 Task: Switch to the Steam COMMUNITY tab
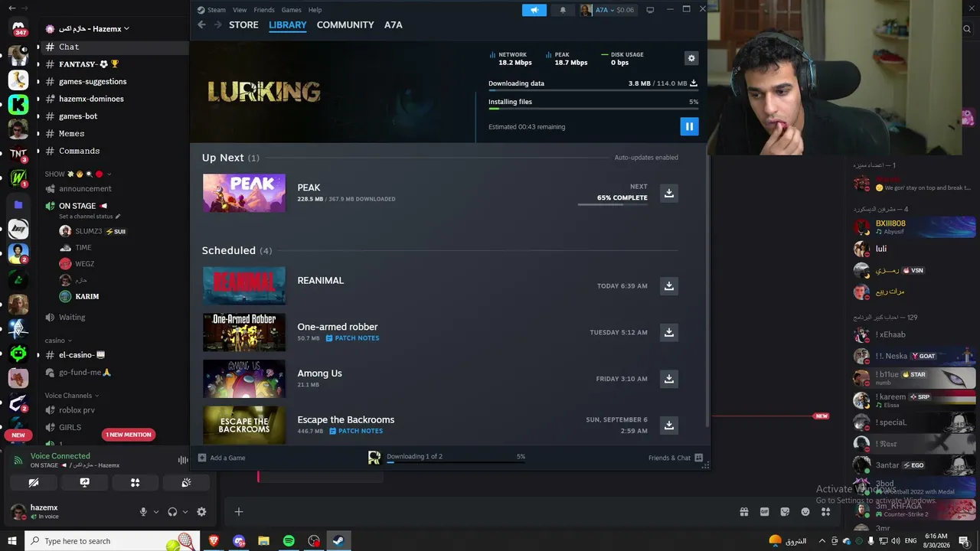[345, 24]
